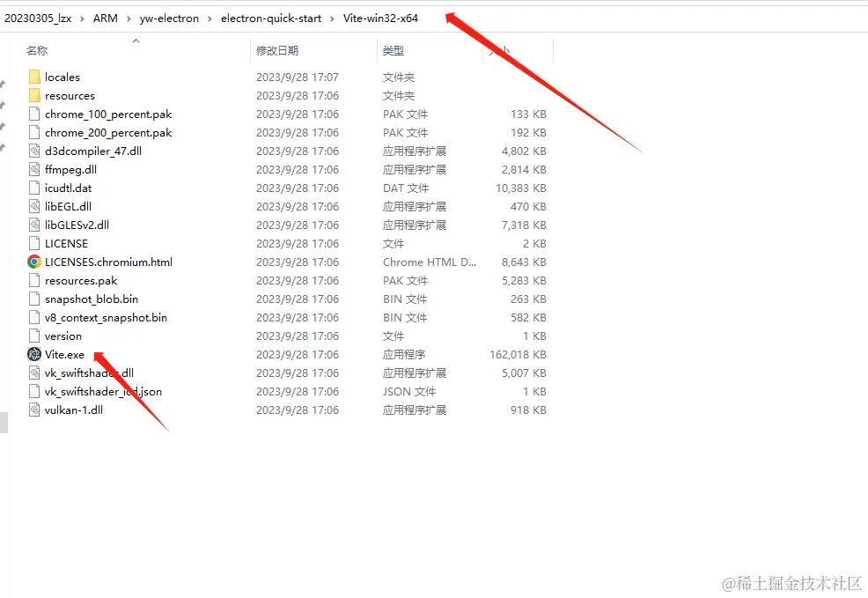
Task: Select the chrome_200_percent.pak file icon
Action: tap(34, 132)
